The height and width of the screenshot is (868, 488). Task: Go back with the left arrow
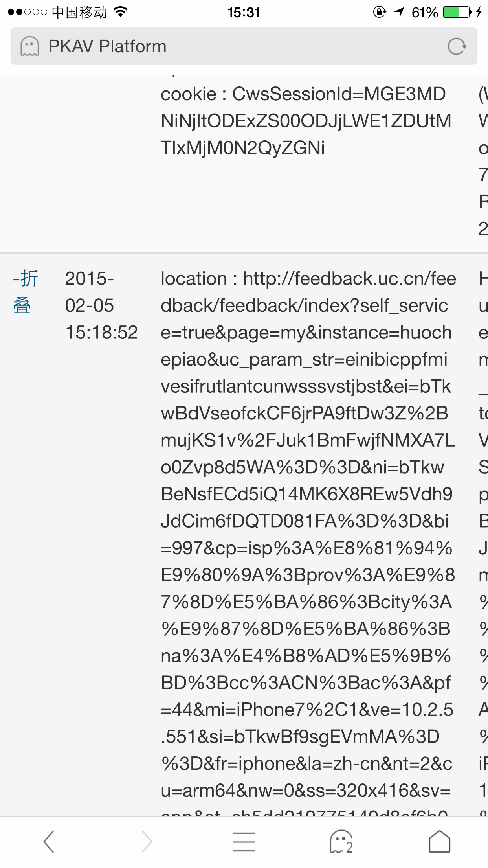pos(49,842)
